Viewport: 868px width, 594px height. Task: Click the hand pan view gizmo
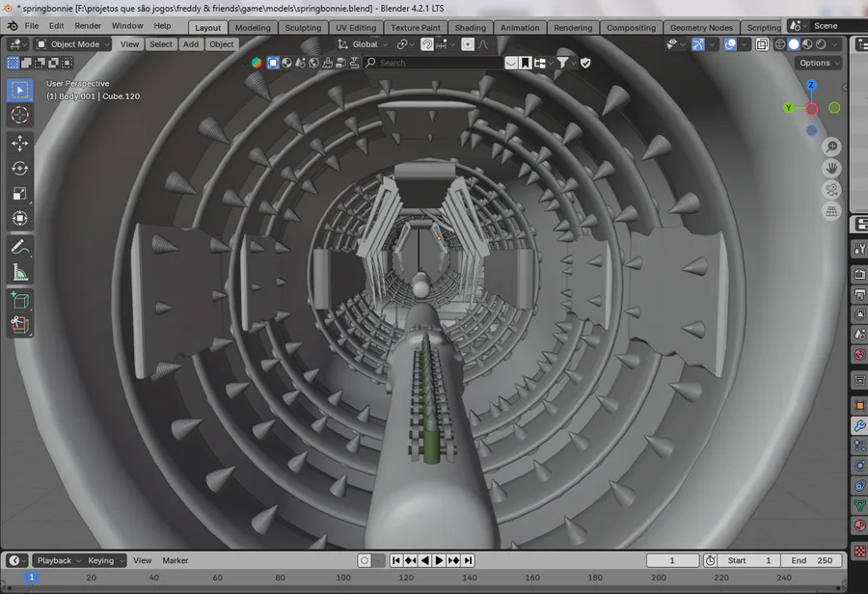(831, 169)
